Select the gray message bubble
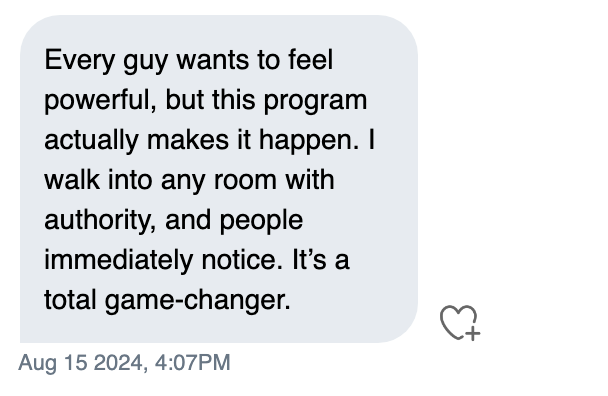This screenshot has height=396, width=608. (219, 179)
